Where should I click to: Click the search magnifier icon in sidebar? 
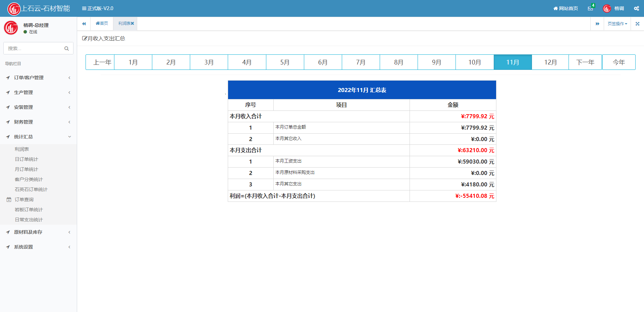click(x=66, y=48)
